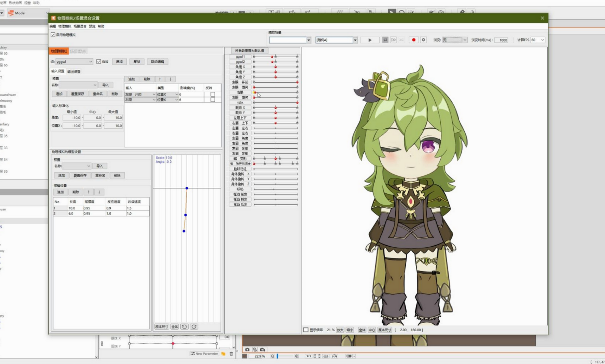Viewport: 605px width, 364px height.
Task: Toggle 显示倍率 checkbox
Action: click(x=306, y=330)
